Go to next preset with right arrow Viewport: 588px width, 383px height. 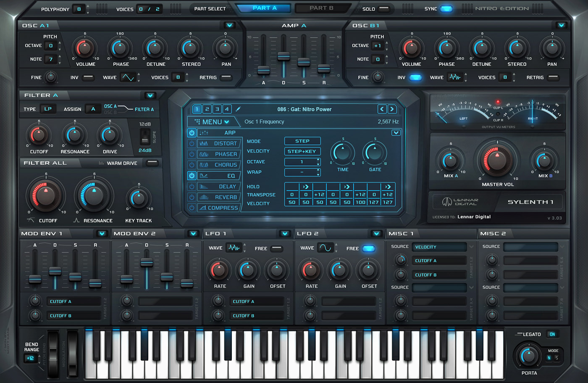392,109
